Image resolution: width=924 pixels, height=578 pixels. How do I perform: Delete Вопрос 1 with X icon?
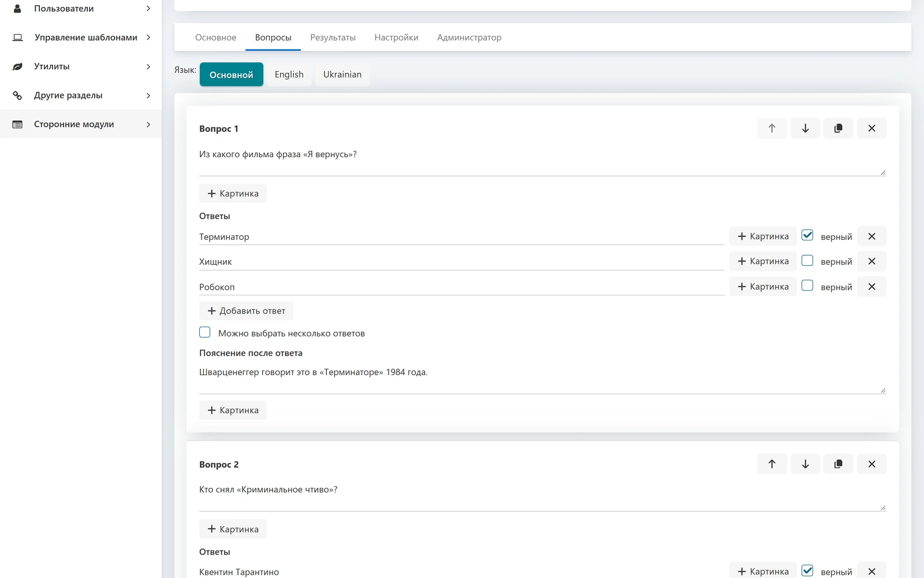click(872, 128)
